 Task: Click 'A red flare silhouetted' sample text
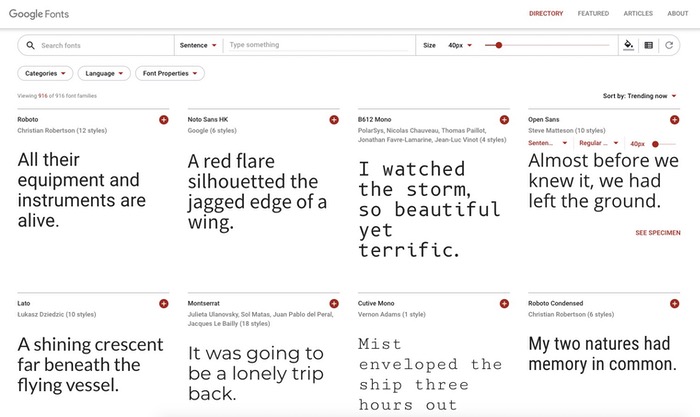tap(257, 192)
